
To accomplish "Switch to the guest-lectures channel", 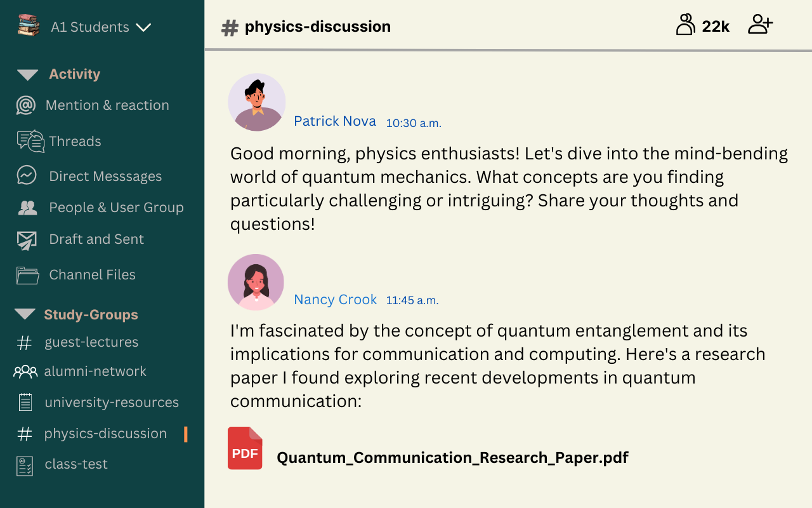I will (91, 342).
